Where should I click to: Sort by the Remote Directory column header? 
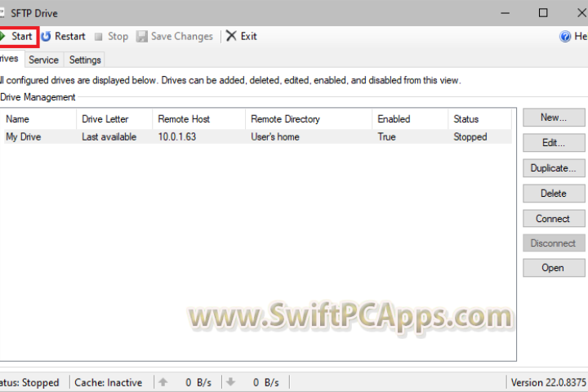coord(309,119)
